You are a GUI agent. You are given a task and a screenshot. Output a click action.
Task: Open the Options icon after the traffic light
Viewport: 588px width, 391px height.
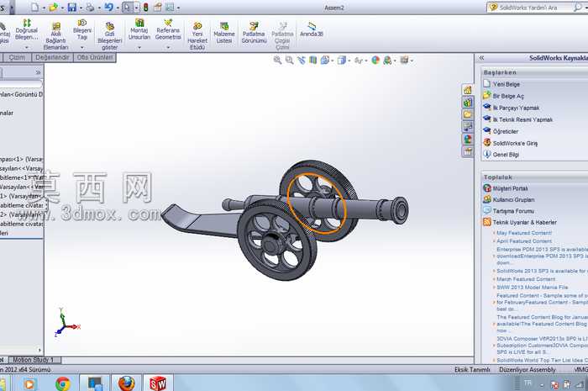[158, 7]
